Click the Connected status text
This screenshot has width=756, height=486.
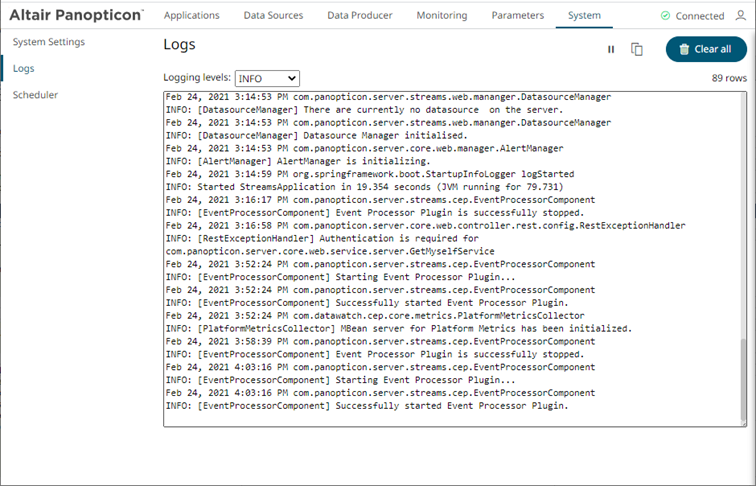pos(700,16)
